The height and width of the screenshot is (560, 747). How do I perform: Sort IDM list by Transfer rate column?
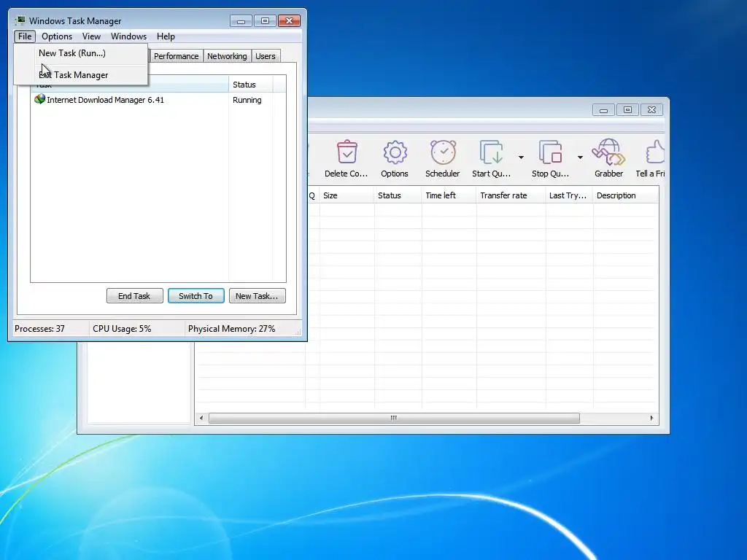coord(510,195)
